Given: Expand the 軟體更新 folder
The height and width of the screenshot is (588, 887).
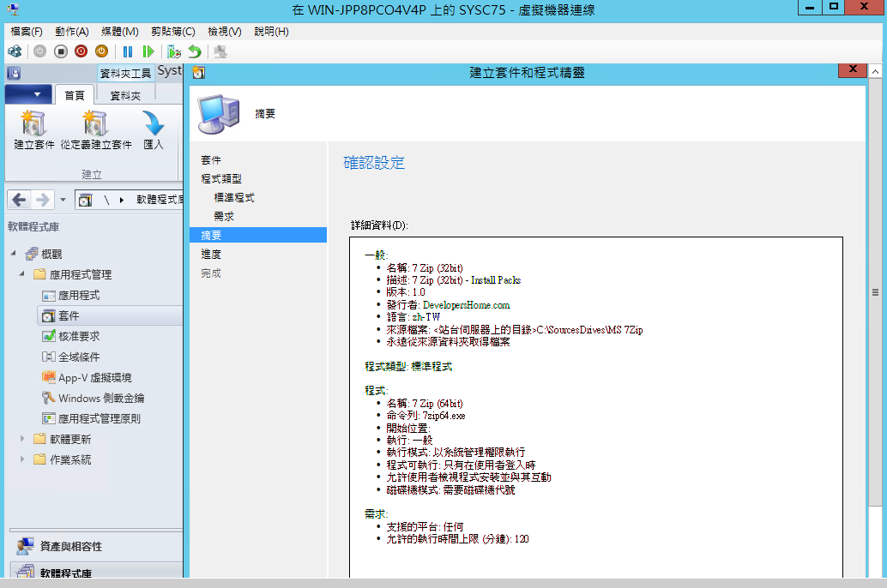Looking at the screenshot, I should coord(22,438).
